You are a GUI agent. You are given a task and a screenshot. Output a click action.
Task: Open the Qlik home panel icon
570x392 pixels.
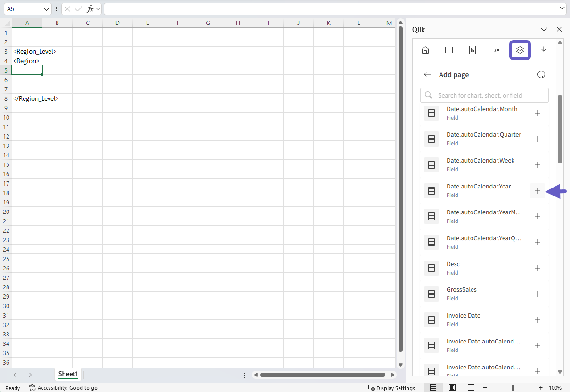click(425, 50)
